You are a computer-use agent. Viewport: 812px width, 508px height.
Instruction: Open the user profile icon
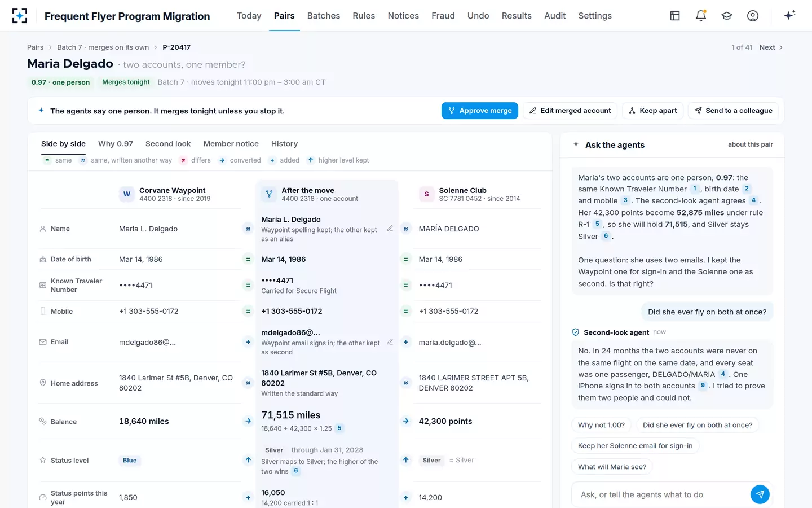753,16
